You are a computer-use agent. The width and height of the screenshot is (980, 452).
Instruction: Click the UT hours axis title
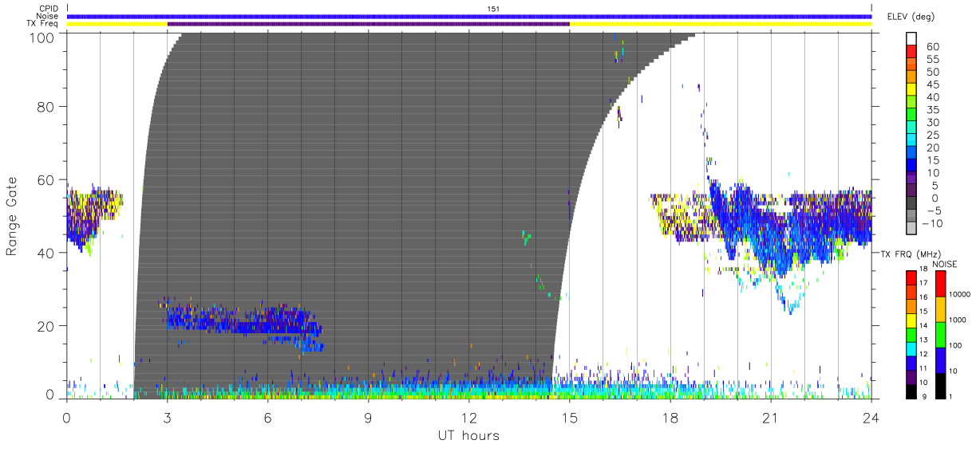468,435
